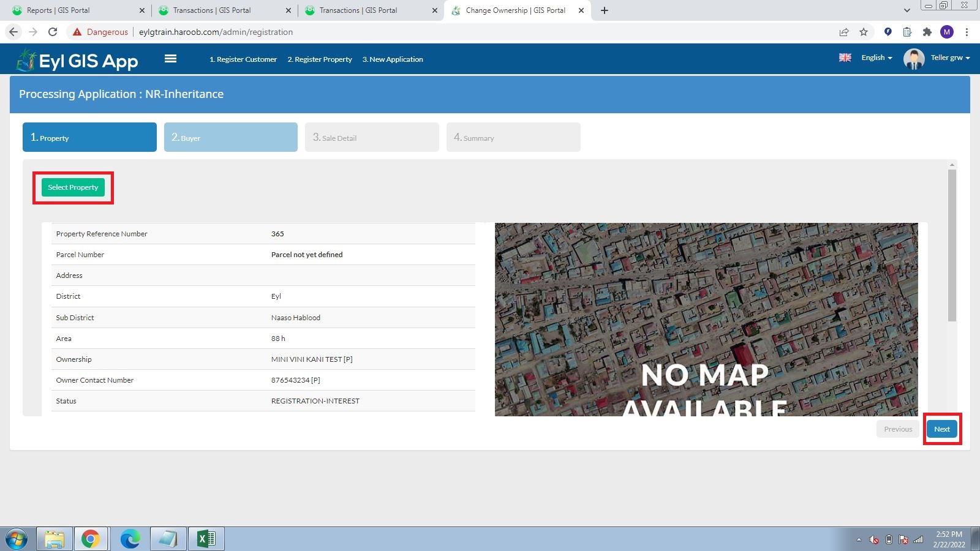980x551 pixels.
Task: Go back using browser back arrow
Action: pos(13,32)
